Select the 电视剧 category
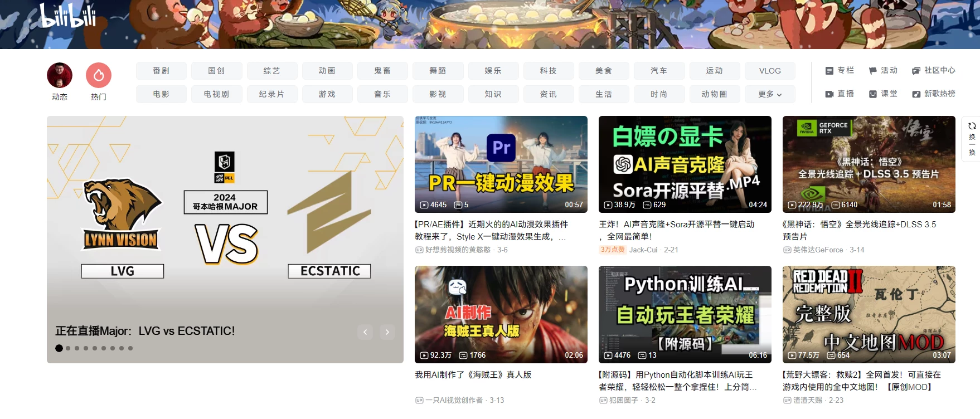This screenshot has width=980, height=419. pos(216,94)
